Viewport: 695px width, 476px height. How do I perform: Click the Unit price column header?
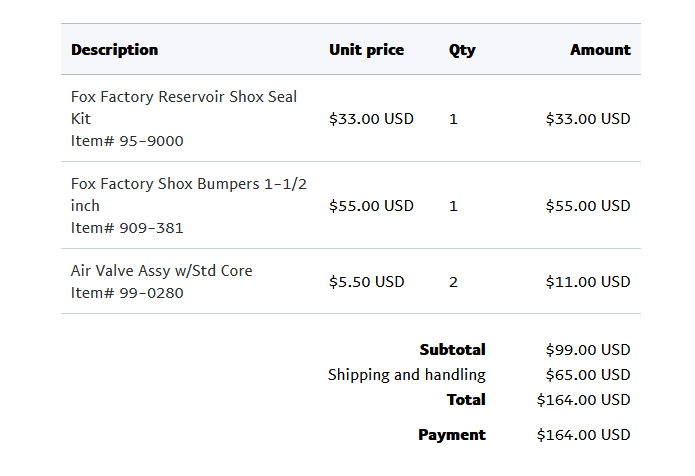click(366, 50)
